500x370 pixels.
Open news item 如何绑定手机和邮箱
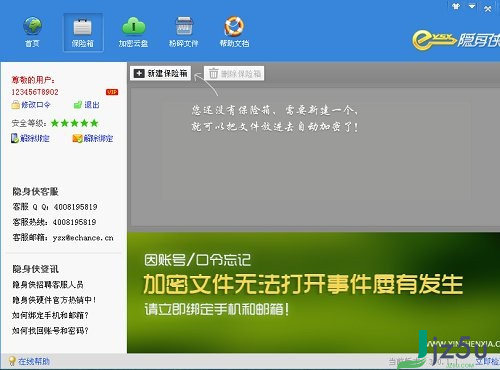pos(50,315)
